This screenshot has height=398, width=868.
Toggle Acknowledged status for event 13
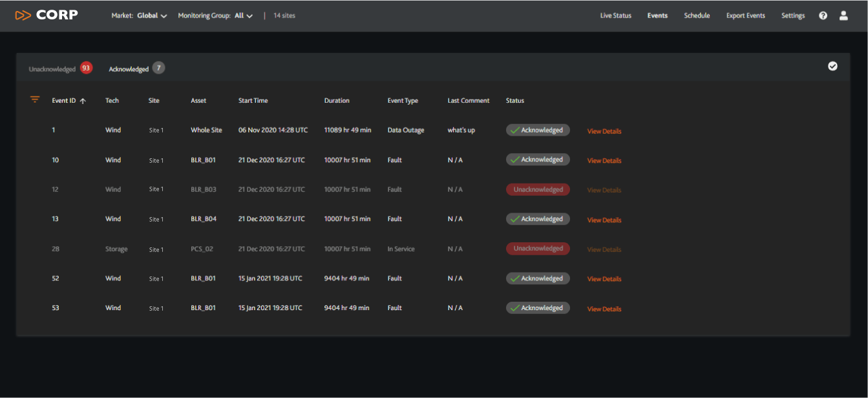click(x=538, y=219)
